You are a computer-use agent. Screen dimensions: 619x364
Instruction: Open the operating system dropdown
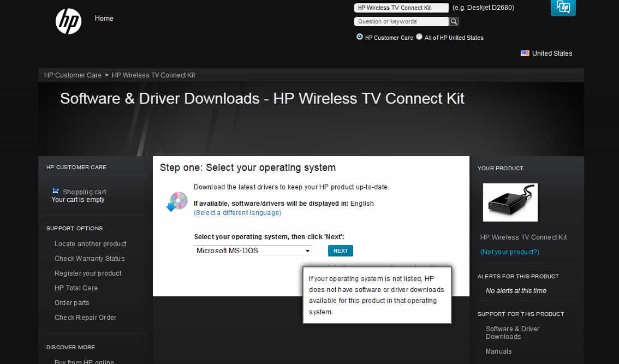click(253, 250)
